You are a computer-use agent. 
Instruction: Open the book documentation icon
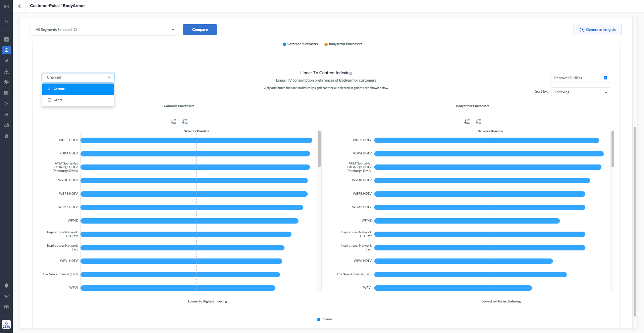pyautogui.click(x=6, y=307)
